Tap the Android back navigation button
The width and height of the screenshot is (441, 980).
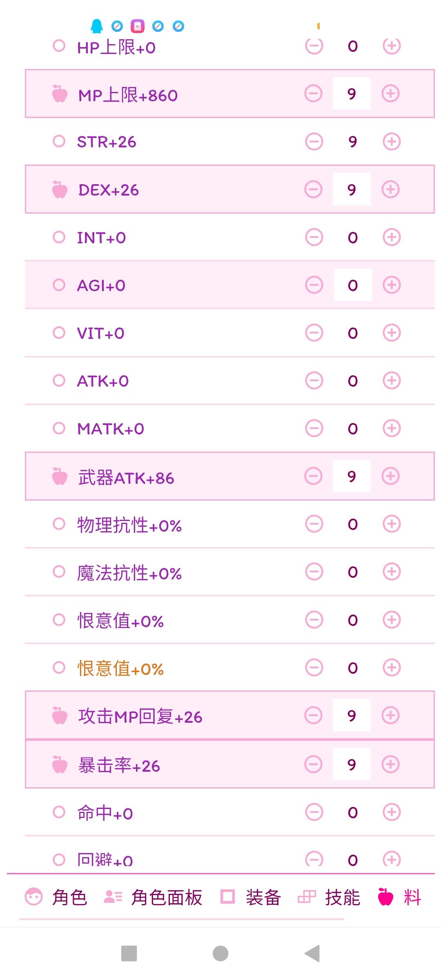(312, 953)
